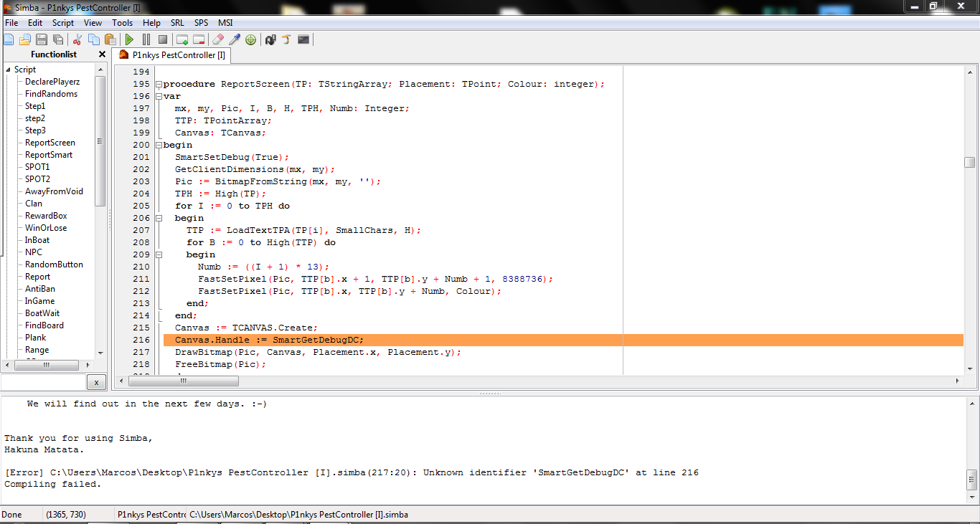
Task: Paste from the clipboard
Action: 110,39
